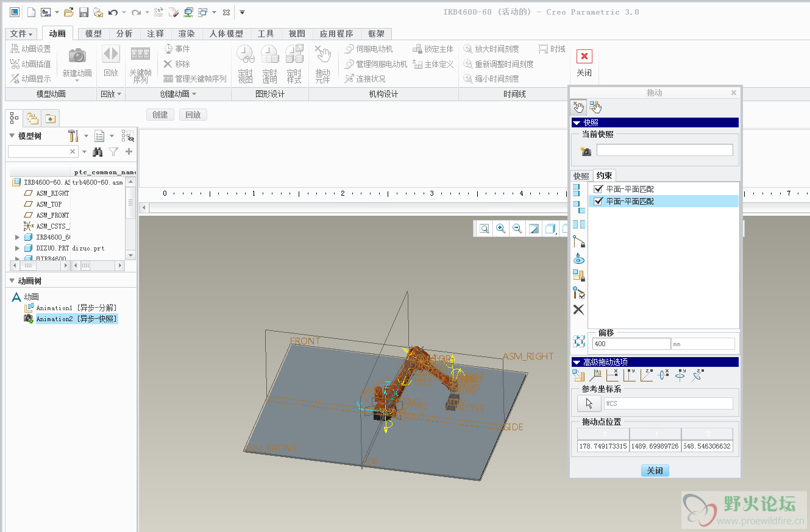The width and height of the screenshot is (810, 532).
Task: Collapse the 快照 section header
Action: (655, 122)
